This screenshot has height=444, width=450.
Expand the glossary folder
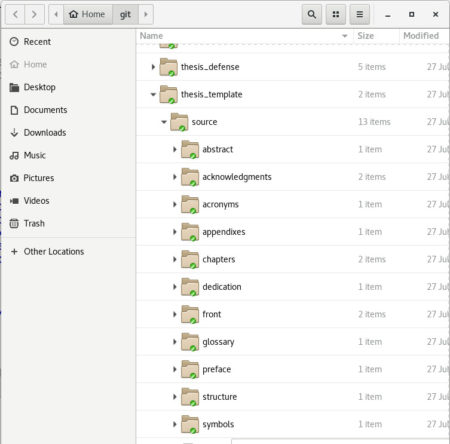(175, 342)
